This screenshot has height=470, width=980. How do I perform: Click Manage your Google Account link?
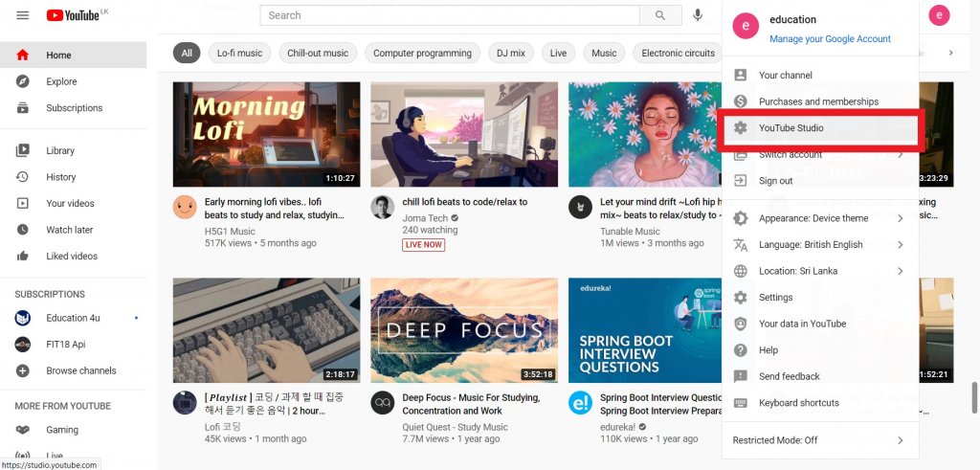point(830,38)
